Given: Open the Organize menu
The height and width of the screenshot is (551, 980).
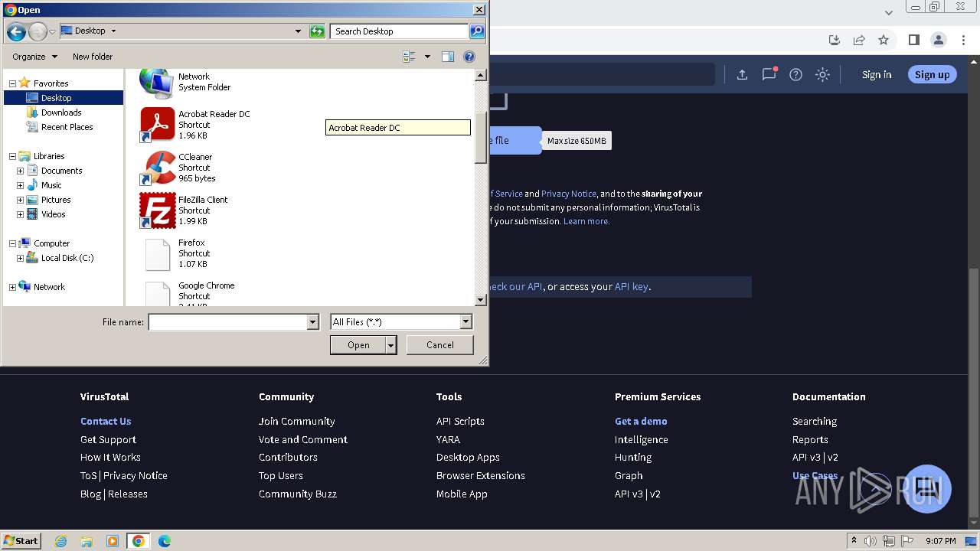Looking at the screenshot, I should (x=34, y=57).
